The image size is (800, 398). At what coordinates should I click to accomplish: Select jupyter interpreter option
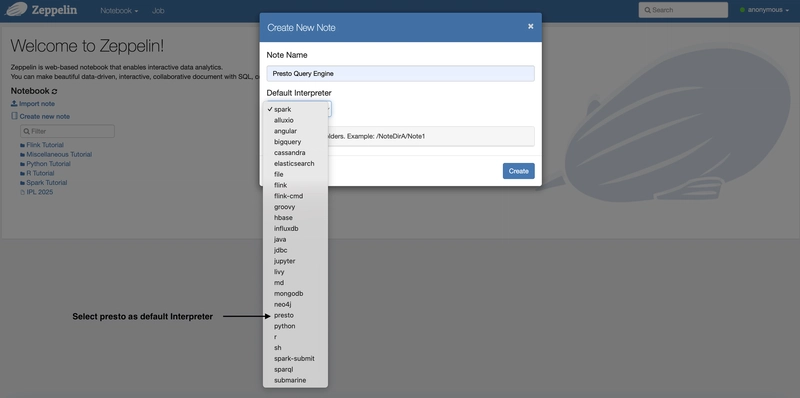tap(295, 261)
